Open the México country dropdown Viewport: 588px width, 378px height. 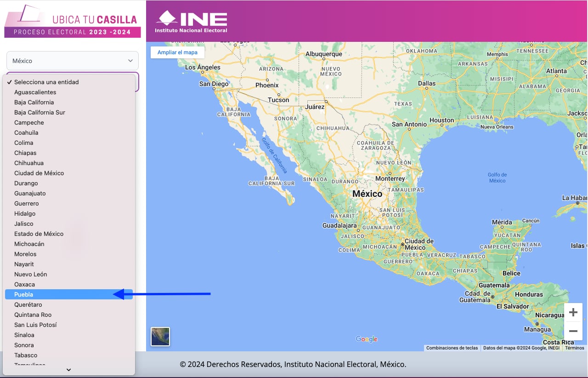(73, 61)
